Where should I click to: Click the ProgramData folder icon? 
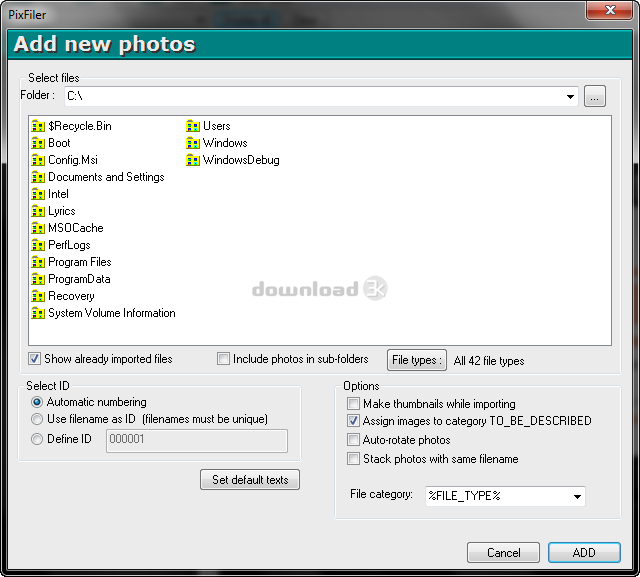click(38, 279)
